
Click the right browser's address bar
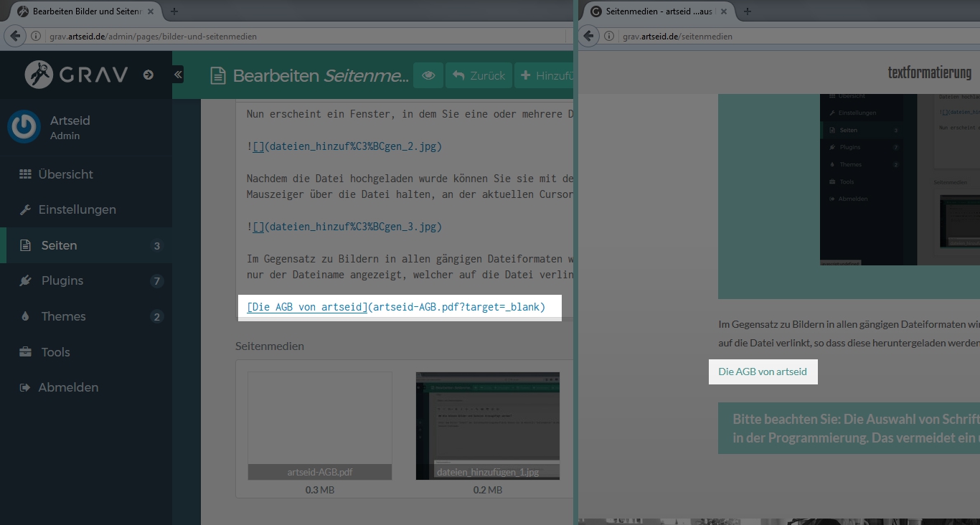[789, 36]
